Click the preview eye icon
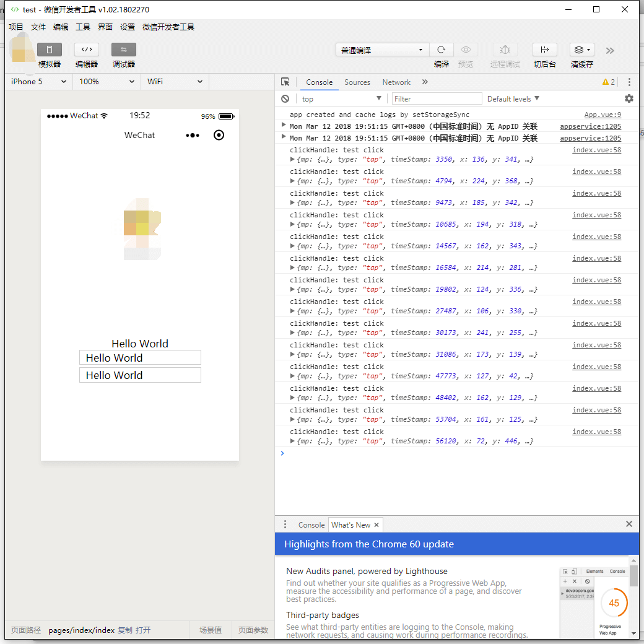This screenshot has height=644, width=644. click(466, 50)
